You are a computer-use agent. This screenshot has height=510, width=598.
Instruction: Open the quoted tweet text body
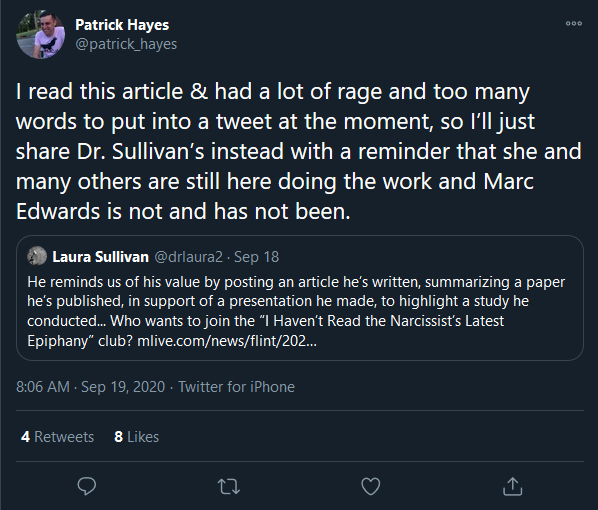click(x=296, y=311)
